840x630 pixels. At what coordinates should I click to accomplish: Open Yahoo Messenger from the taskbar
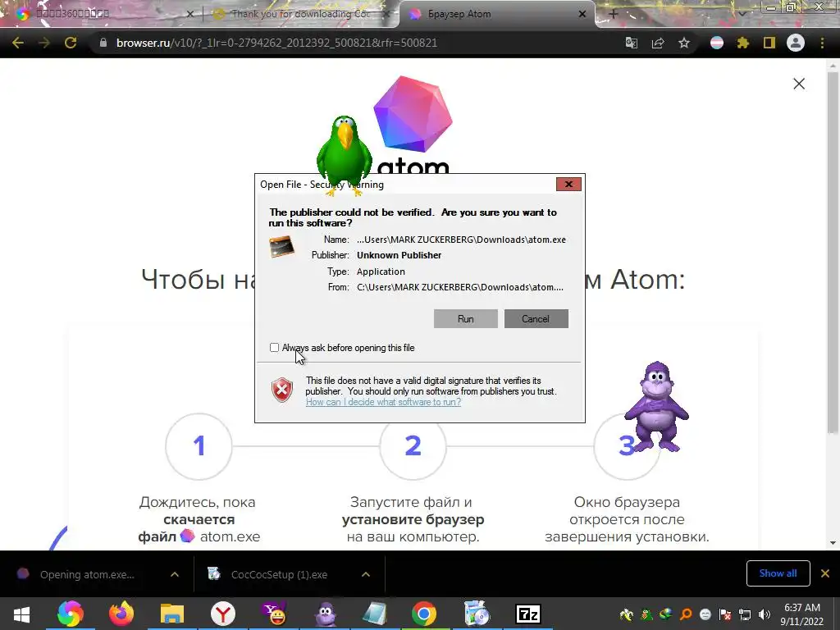pyautogui.click(x=274, y=614)
